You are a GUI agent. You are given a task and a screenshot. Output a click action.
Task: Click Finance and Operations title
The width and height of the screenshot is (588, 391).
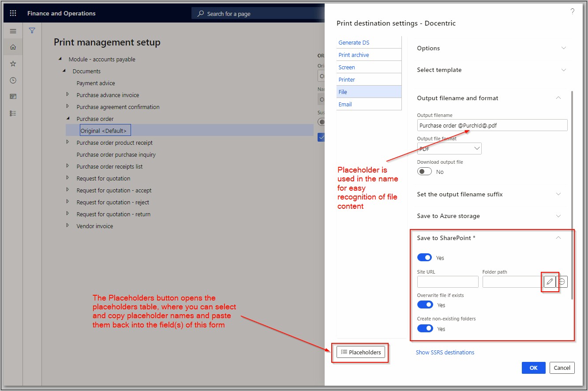[61, 14]
